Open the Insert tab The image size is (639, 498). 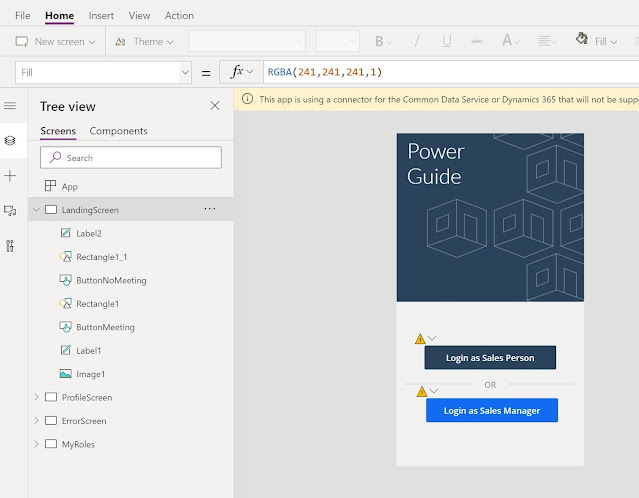coord(101,15)
